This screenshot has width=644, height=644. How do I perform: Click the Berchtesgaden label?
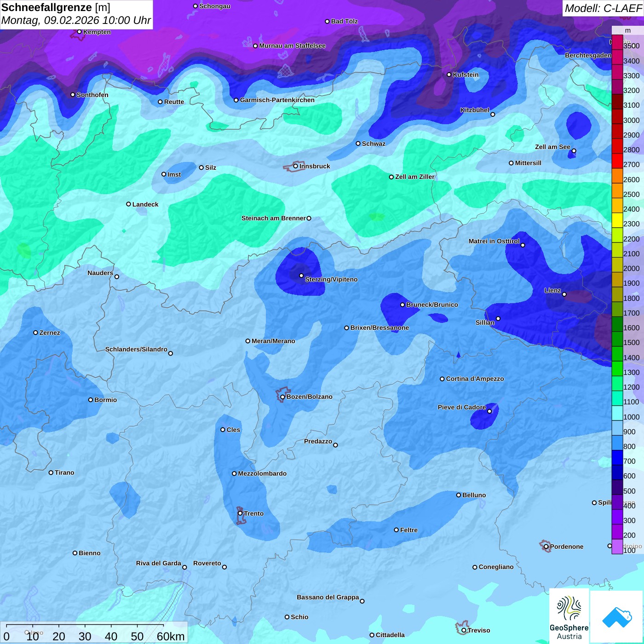coord(588,55)
